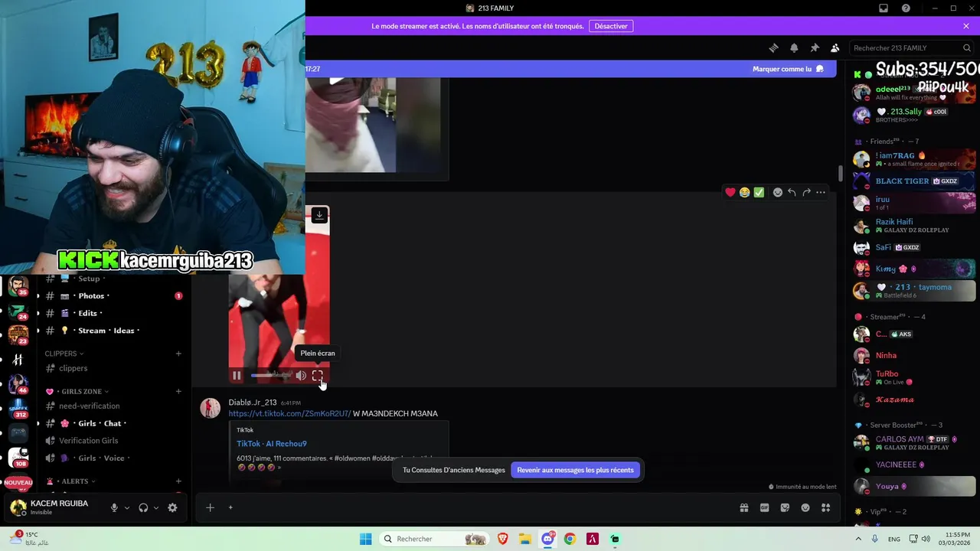
Task: Add channel to GIRLS ZONE category
Action: [x=178, y=391]
